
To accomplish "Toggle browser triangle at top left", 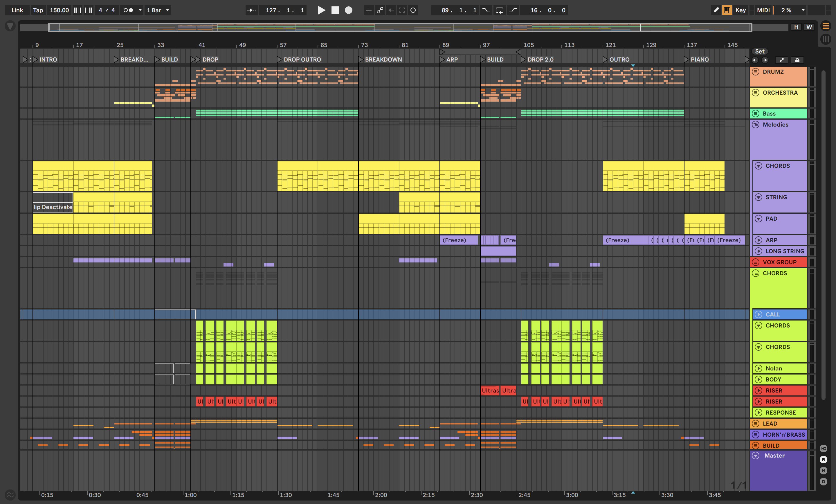I will click(10, 26).
